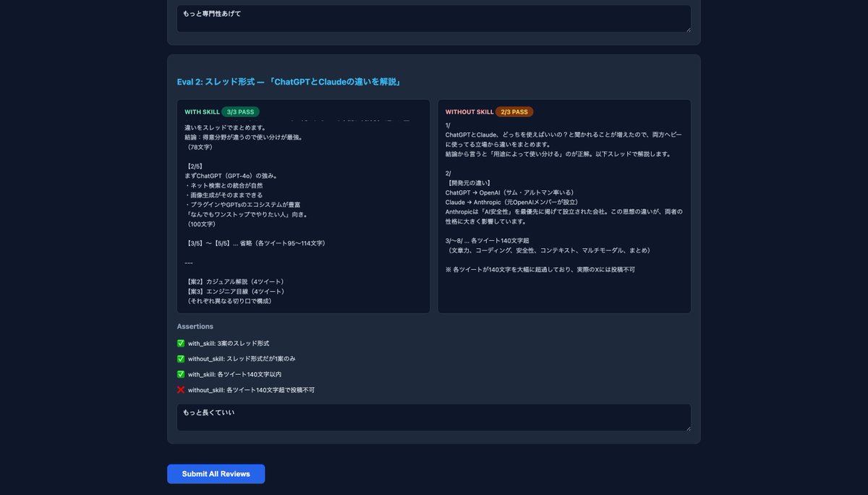Click the resize handle of the もっと長くていい field
Viewport: 868px width, 495px height.
(687, 428)
